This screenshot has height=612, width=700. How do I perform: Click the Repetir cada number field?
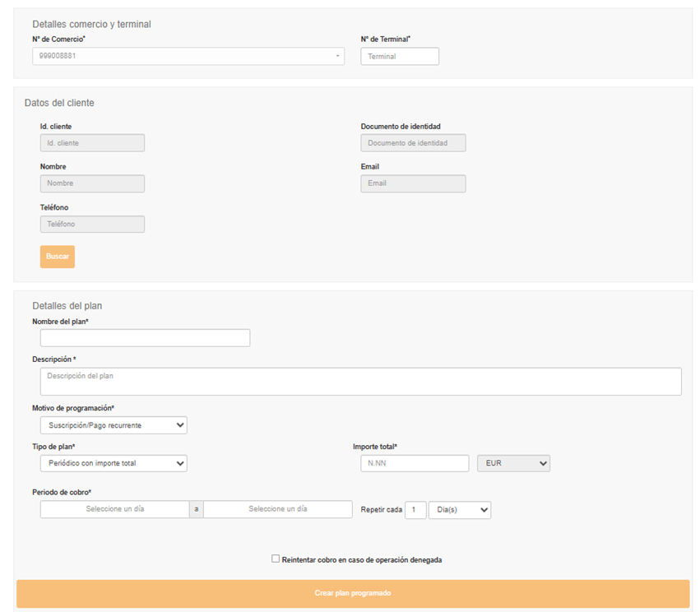[415, 510]
